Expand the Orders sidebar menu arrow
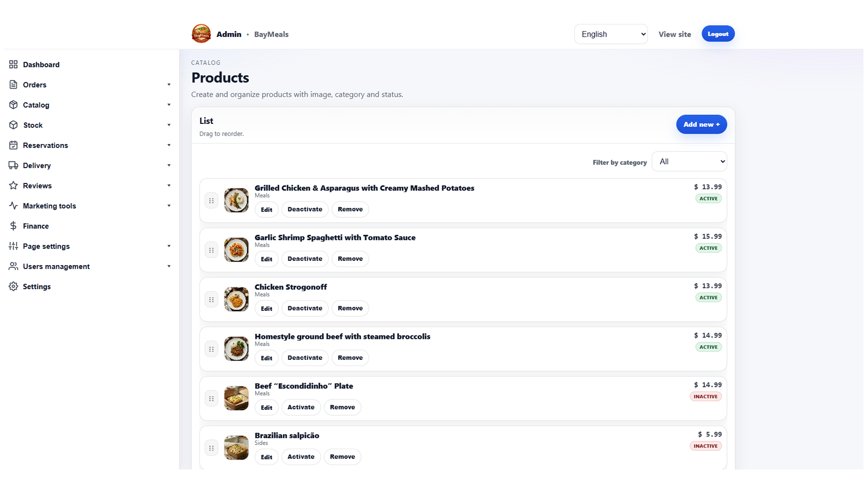The height and width of the screenshot is (488, 868). pyautogui.click(x=169, y=85)
